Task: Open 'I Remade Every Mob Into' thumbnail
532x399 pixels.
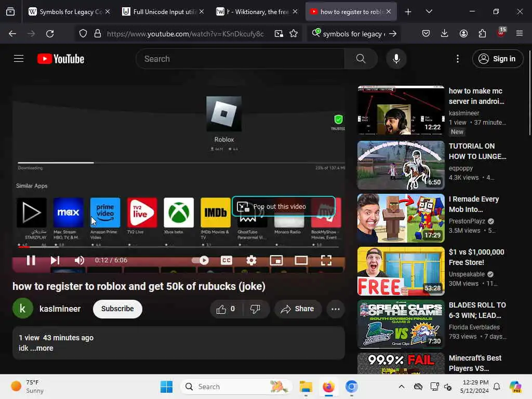Action: point(401,218)
